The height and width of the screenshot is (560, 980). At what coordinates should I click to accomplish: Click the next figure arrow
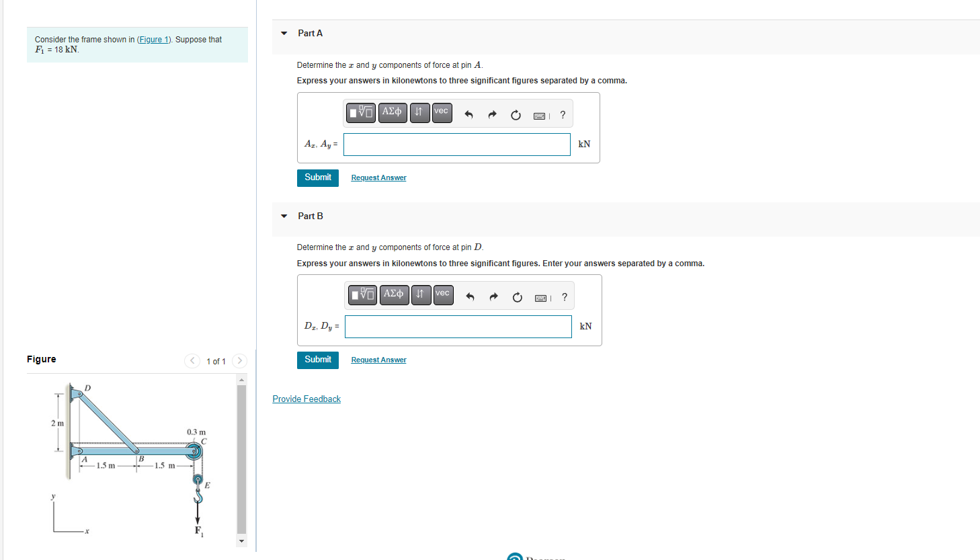tap(239, 361)
